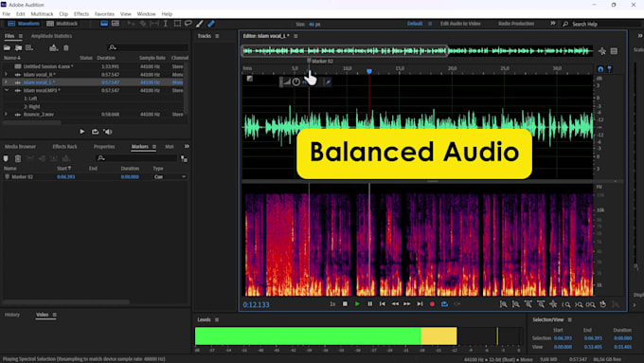Viewport: 644px width, 363px height.
Task: Delete selected marker with trash icon
Action: (18, 158)
